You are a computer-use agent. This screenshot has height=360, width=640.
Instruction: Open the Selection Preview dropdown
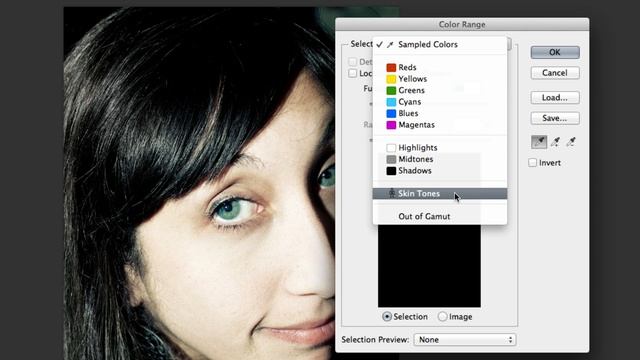tap(464, 340)
